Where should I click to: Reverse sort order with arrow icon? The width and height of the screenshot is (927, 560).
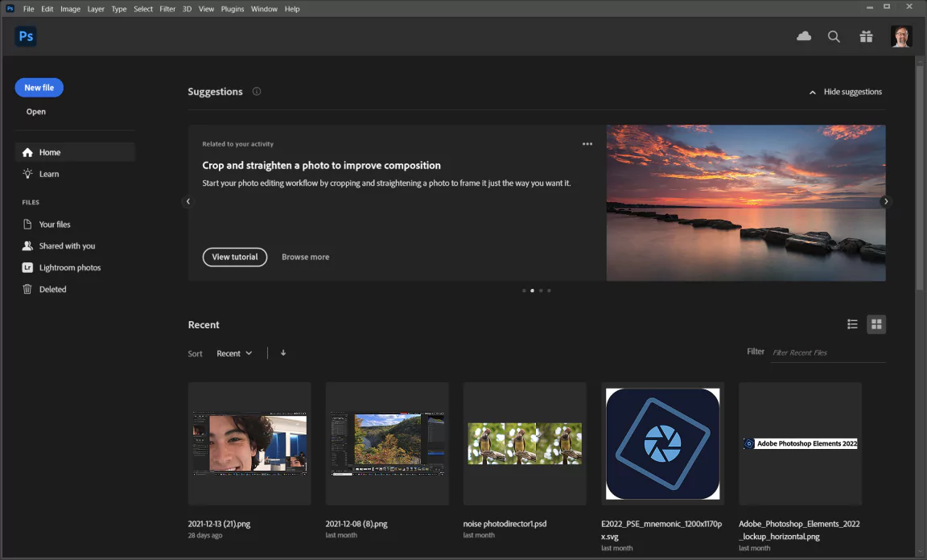[283, 353]
